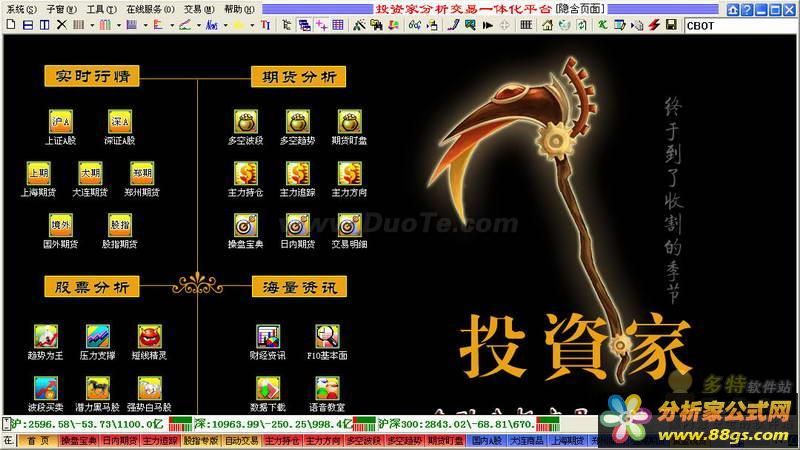Open the 强势白马股 horse icon
Viewport: 800px width, 450px height.
coord(149,388)
